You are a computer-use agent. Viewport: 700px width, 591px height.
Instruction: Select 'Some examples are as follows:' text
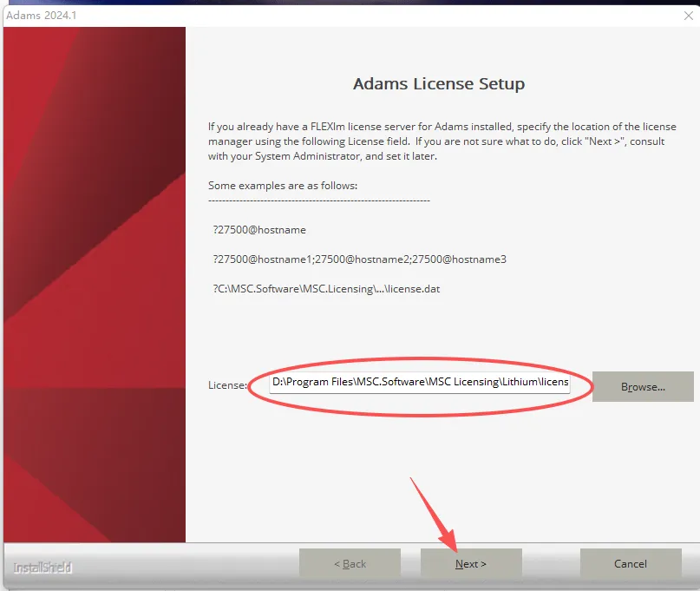(283, 186)
